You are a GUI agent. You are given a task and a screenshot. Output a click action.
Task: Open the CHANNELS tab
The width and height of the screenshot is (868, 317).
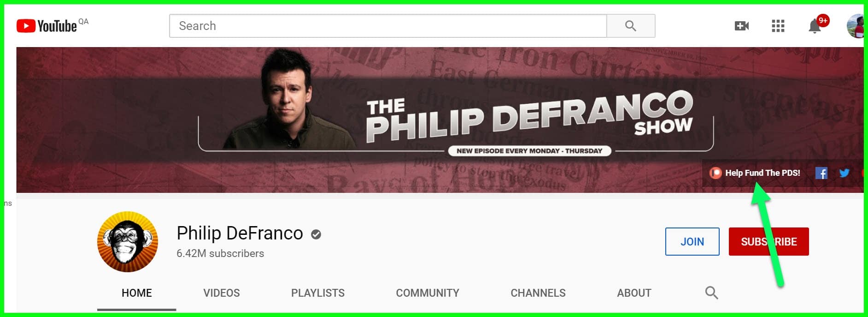pos(538,293)
